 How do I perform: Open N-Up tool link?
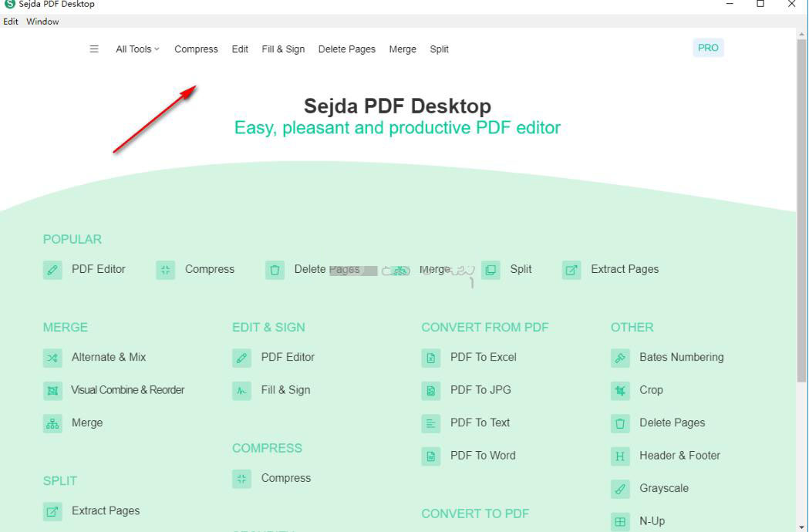tap(652, 521)
